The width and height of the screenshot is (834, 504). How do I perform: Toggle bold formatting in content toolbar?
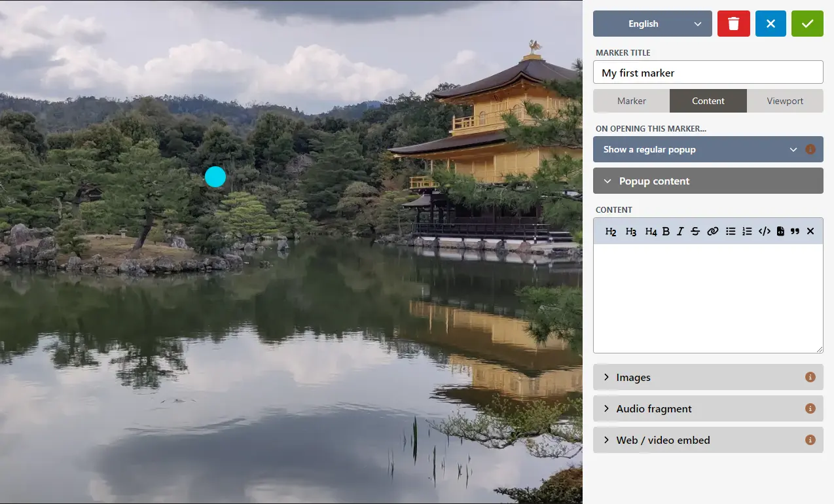tap(666, 231)
